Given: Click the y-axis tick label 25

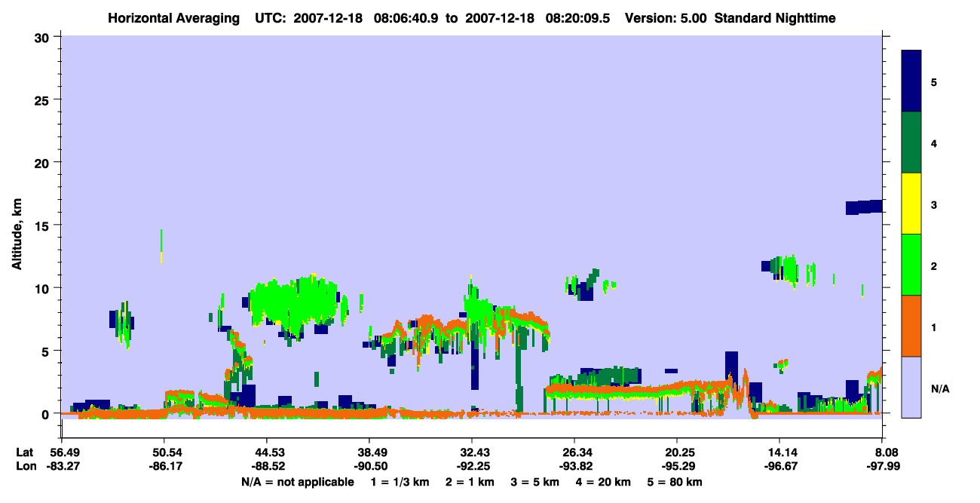Looking at the screenshot, I should (43, 100).
